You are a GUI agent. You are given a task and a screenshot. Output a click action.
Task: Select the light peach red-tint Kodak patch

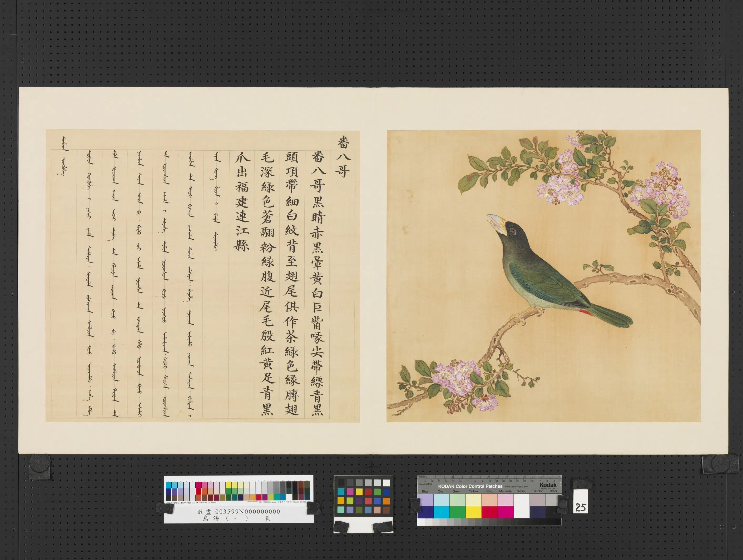[489, 499]
